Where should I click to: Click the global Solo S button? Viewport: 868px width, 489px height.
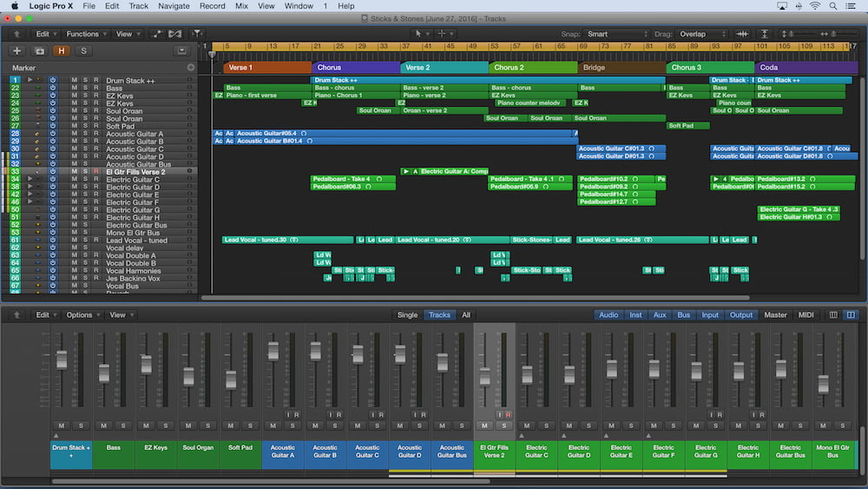click(x=83, y=51)
